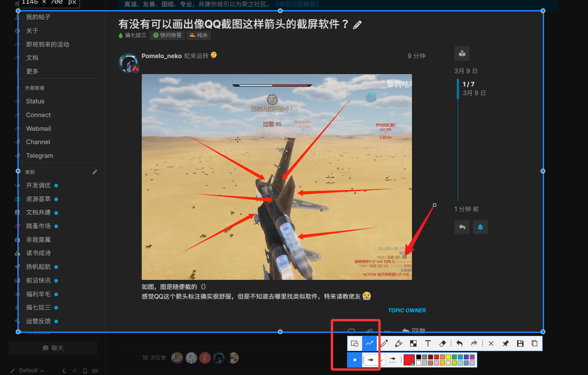
Task: Click the reply arrow in timeline panel
Action: click(x=462, y=227)
